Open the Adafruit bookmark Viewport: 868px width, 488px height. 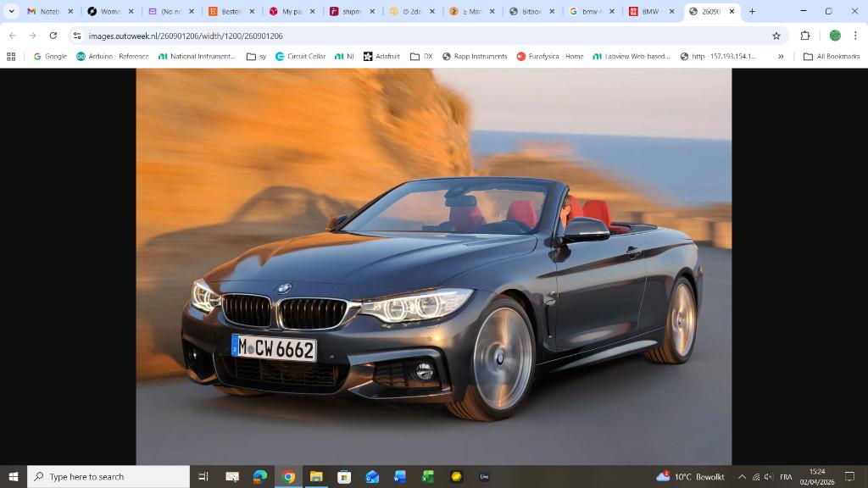(x=383, y=56)
